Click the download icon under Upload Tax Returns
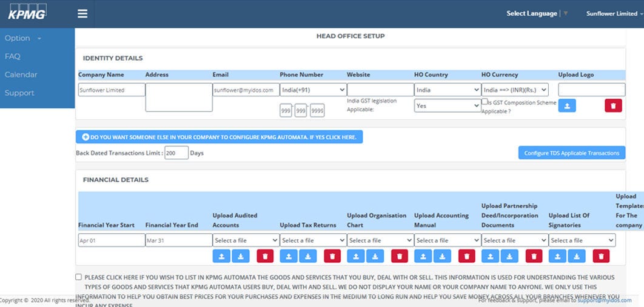Viewport: 644px width, 307px height. tap(307, 256)
